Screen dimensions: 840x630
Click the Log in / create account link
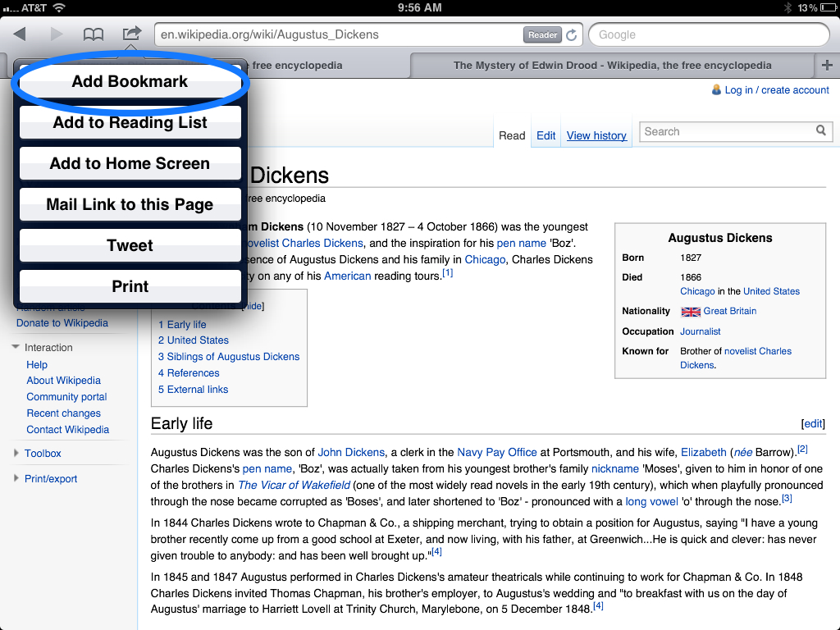click(776, 90)
